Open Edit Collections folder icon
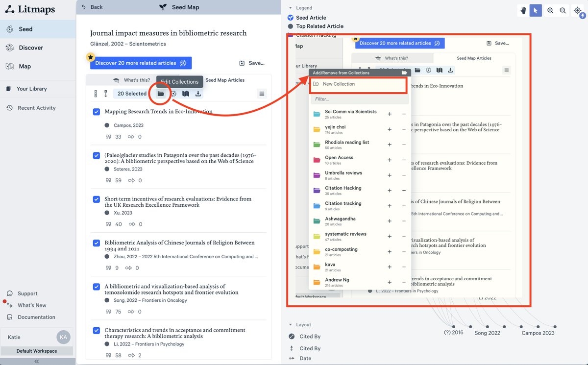The image size is (588, 365). click(161, 94)
